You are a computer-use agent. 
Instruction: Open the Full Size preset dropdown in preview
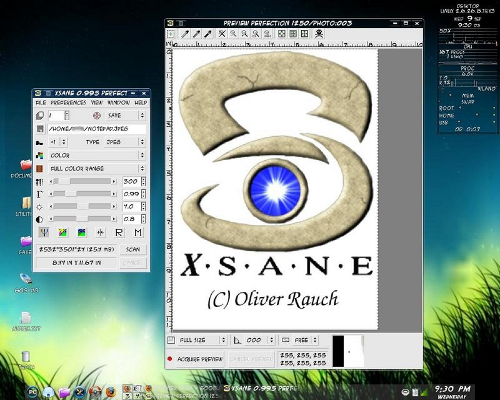coord(202,340)
